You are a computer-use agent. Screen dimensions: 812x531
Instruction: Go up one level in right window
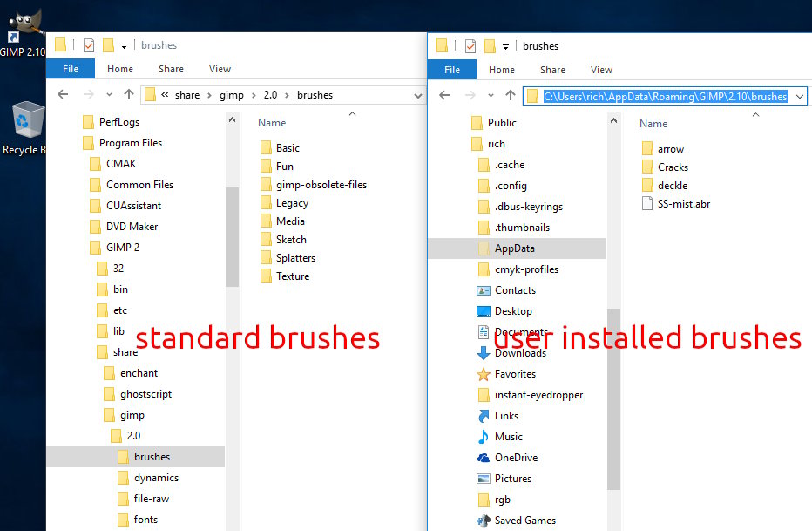[x=511, y=95]
